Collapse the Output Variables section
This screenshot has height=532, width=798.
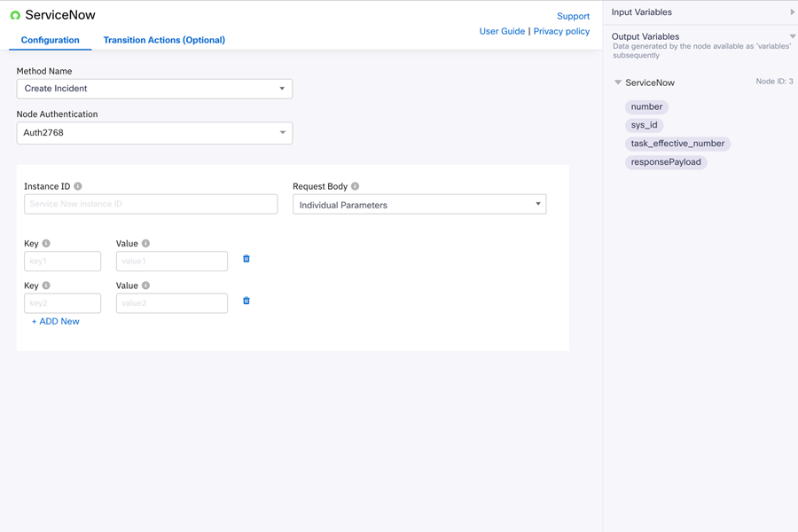click(793, 36)
